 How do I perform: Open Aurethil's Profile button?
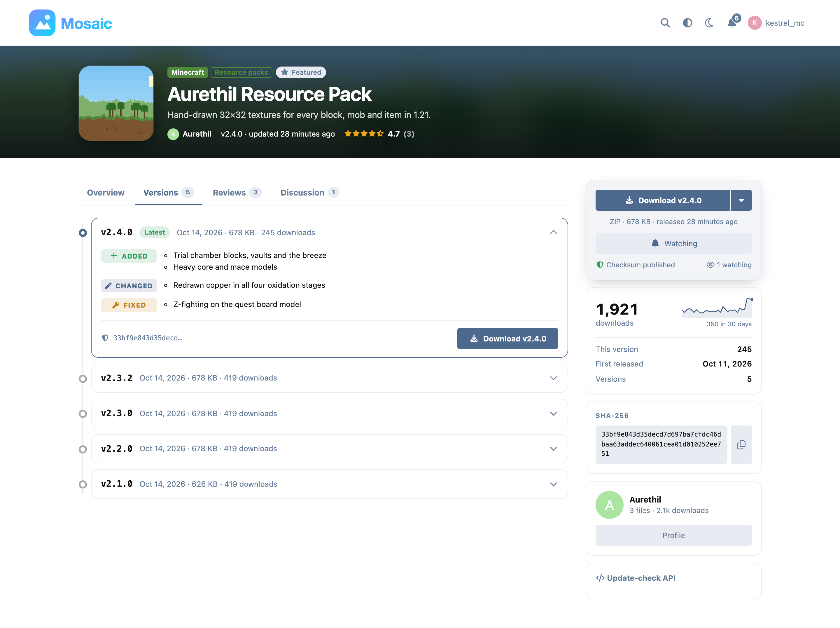pos(673,535)
